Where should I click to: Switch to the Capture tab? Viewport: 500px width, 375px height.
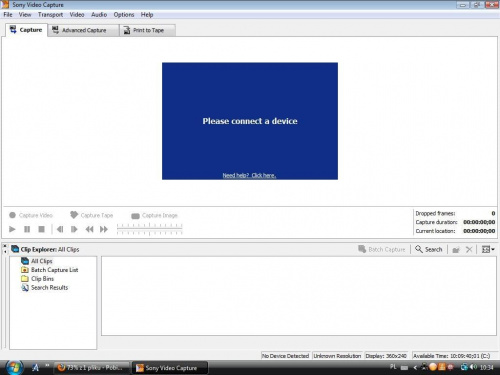point(26,30)
